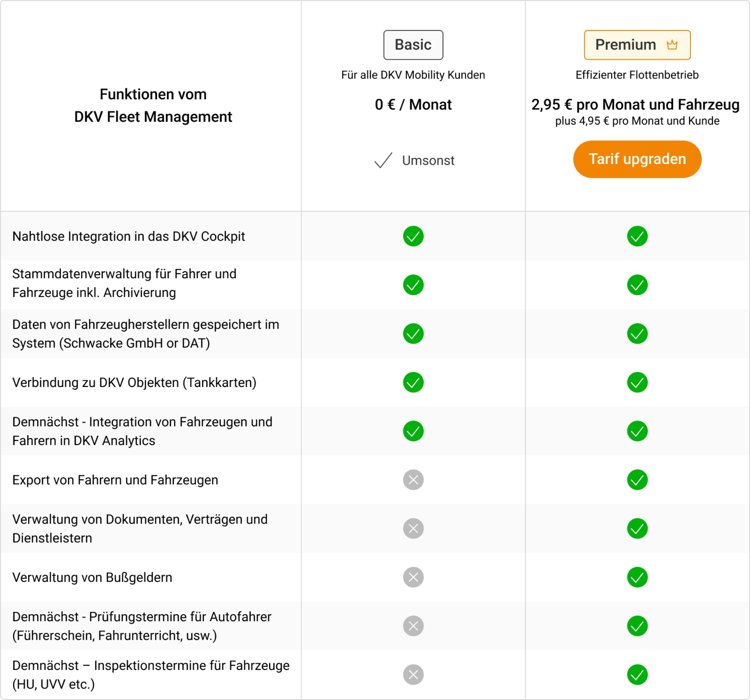Click 'Stammdatenverwaltung für Fahrer und Fahrzeuge' label
The height and width of the screenshot is (700, 750).
(124, 283)
